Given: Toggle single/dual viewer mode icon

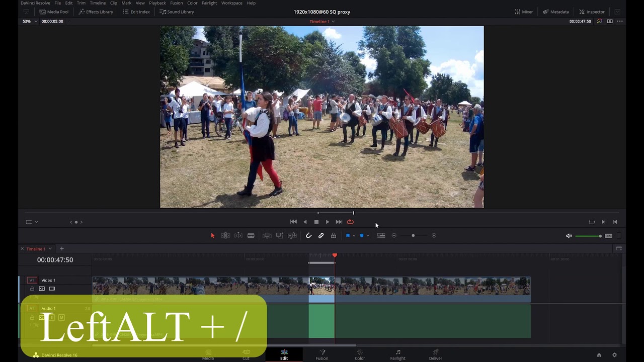Looking at the screenshot, I should coord(610,22).
